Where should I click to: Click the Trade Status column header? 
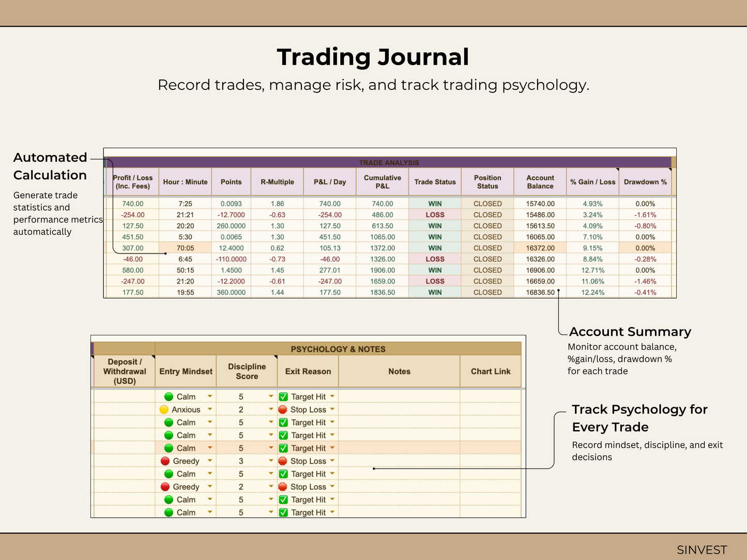click(435, 182)
